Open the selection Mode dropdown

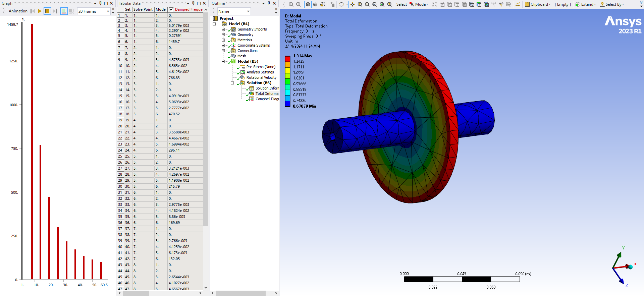419,4
